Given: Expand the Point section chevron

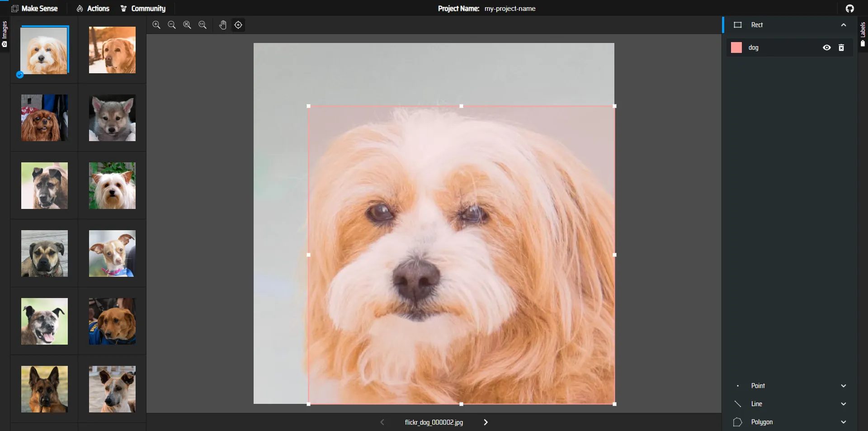Looking at the screenshot, I should tap(844, 386).
